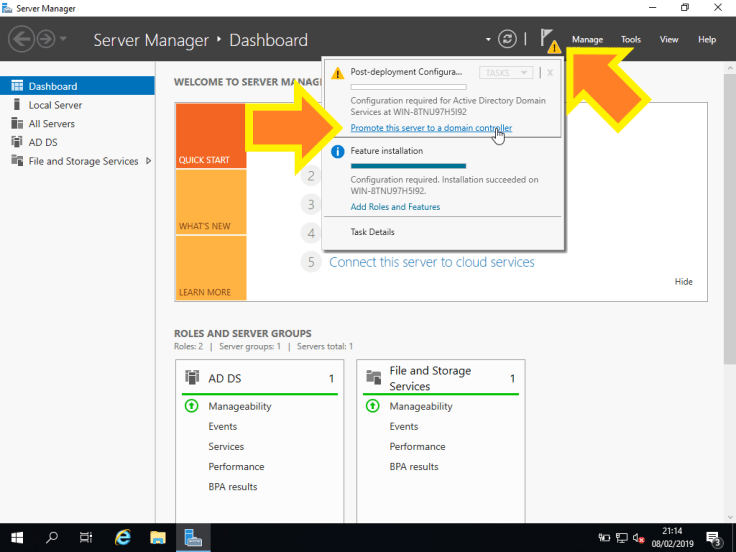Screen dimensions: 736x552
Task: Open the dropdown arrow beside refresh
Action: [x=489, y=40]
